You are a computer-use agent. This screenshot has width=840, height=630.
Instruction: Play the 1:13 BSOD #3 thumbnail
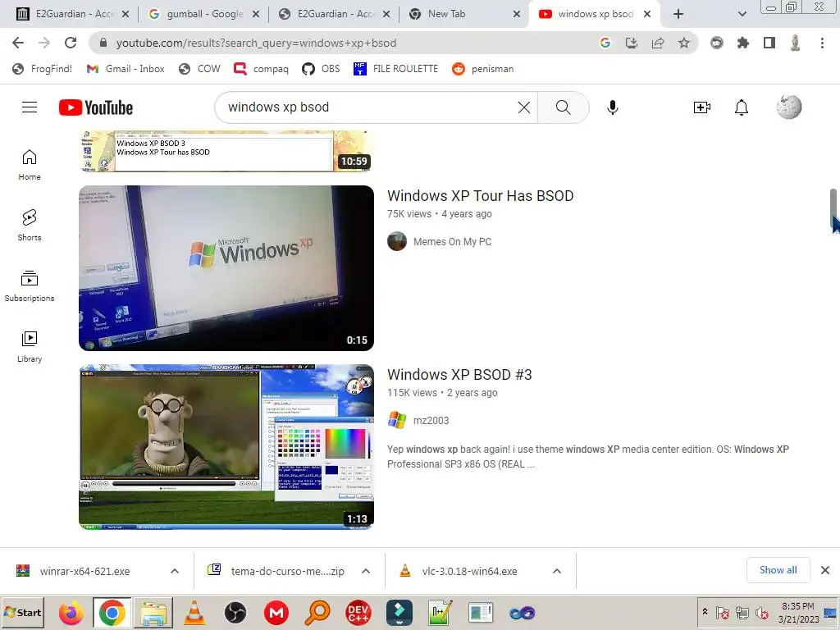226,447
